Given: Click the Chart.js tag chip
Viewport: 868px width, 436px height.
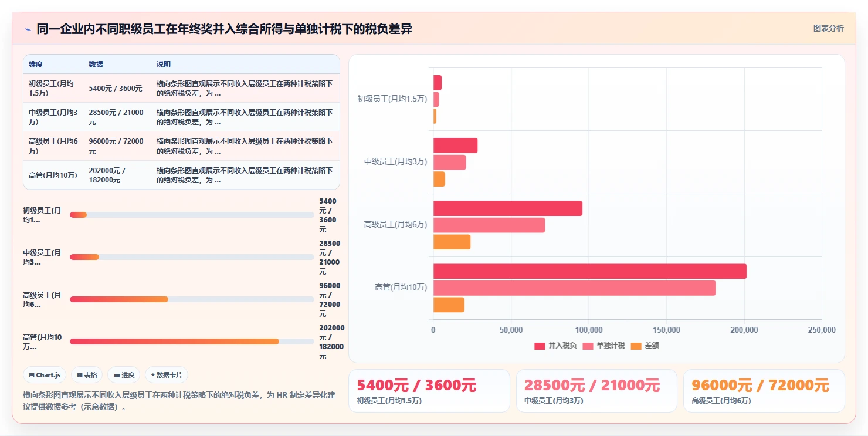Looking at the screenshot, I should click(x=45, y=375).
